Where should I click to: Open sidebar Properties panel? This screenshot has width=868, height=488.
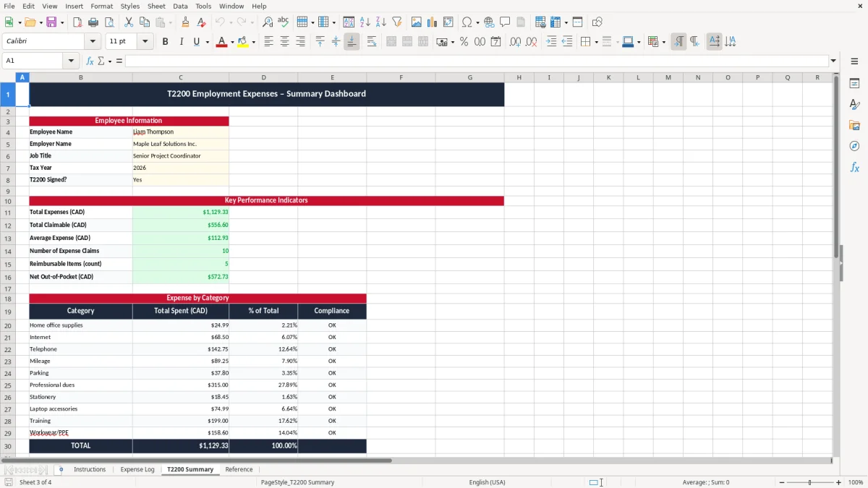pos(854,84)
